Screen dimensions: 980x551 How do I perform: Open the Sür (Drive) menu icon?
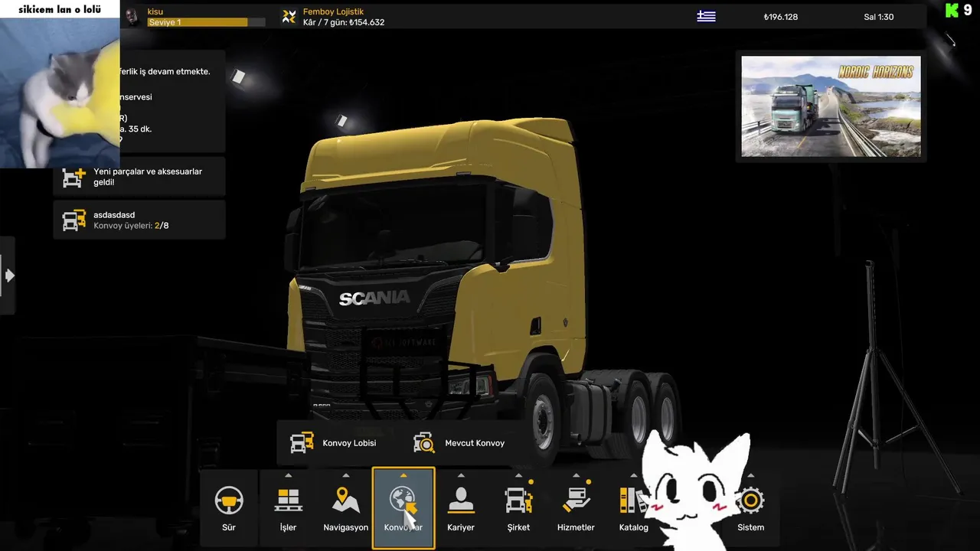[x=228, y=502]
